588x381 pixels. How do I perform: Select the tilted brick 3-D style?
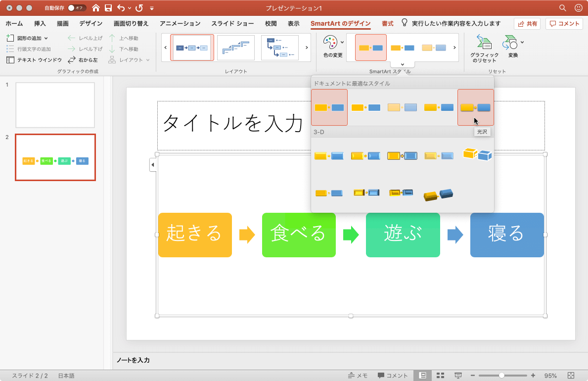click(438, 194)
